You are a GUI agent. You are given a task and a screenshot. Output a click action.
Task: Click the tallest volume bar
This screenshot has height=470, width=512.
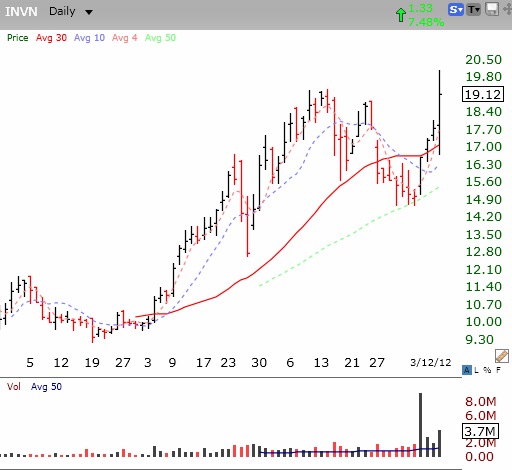(420, 425)
